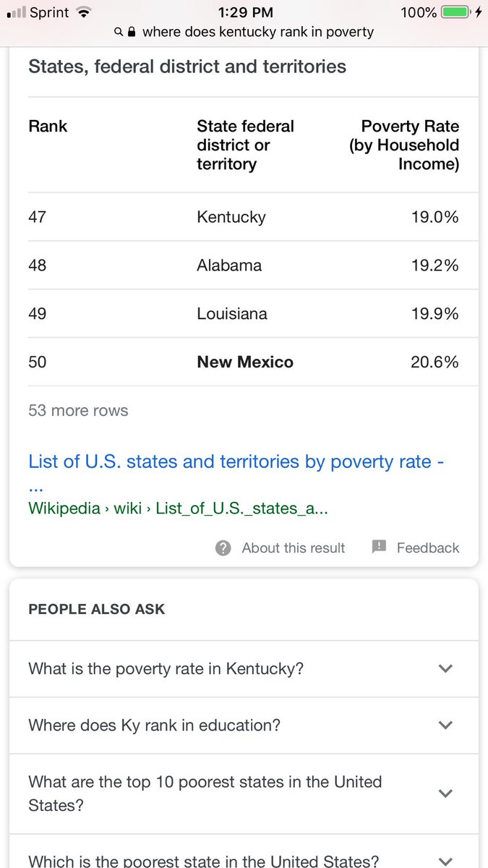Tap the search magnifier icon in address bar
Image resolution: width=488 pixels, height=868 pixels.
coord(119,32)
